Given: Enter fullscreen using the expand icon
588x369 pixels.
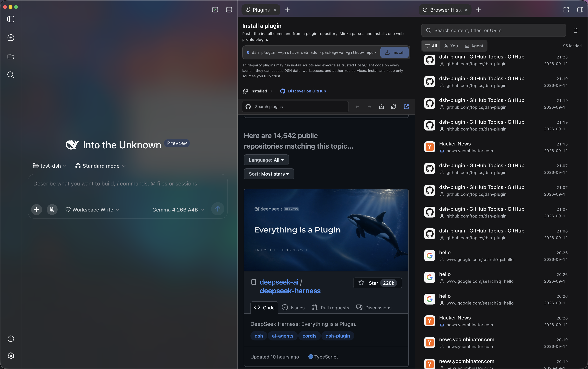Looking at the screenshot, I should point(566,10).
